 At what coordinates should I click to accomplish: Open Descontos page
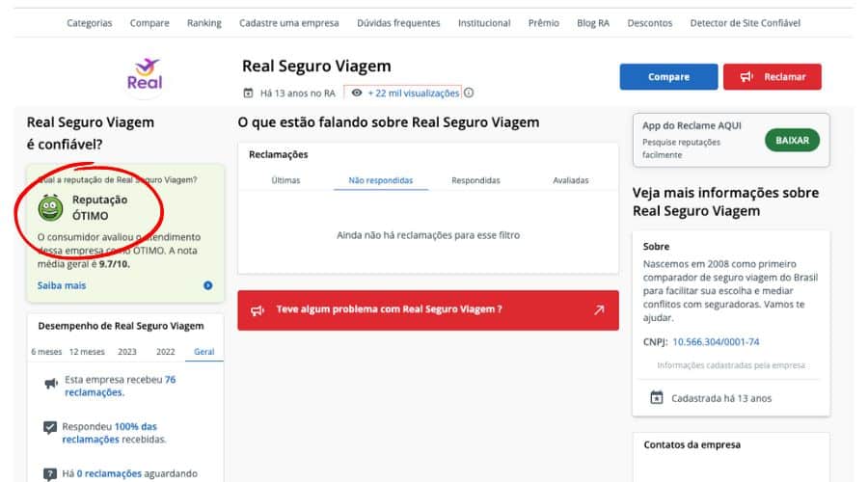click(x=650, y=23)
